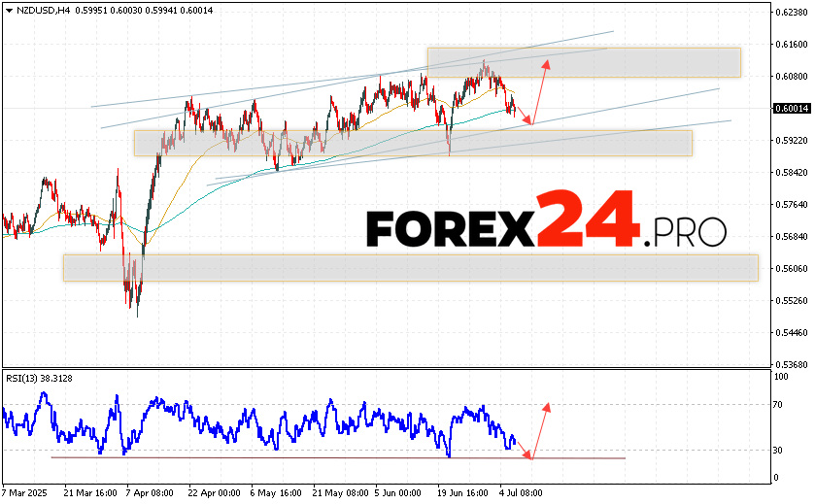The width and height of the screenshot is (815, 504).
Task: Click the 4 Jul 08:00 date label
Action: (x=523, y=493)
